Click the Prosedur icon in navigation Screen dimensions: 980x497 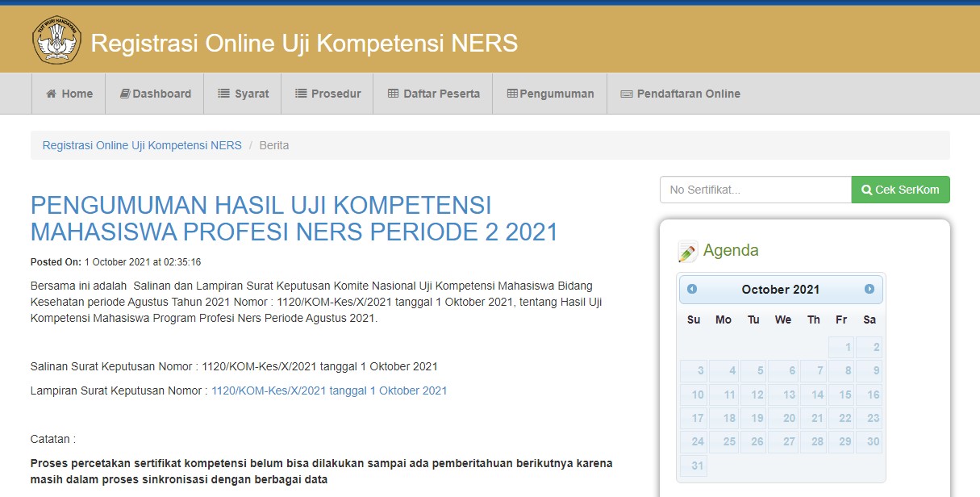[300, 93]
